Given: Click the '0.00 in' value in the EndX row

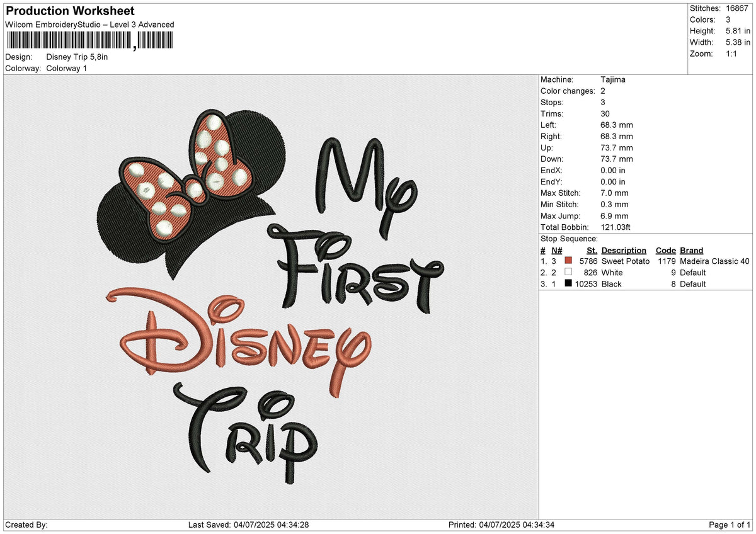Looking at the screenshot, I should tap(613, 171).
